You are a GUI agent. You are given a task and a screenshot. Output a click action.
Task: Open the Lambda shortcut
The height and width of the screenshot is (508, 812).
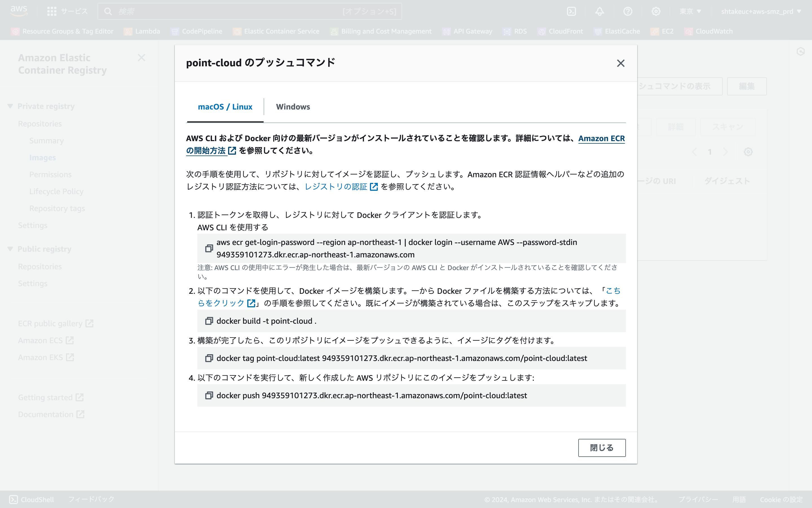(142, 31)
